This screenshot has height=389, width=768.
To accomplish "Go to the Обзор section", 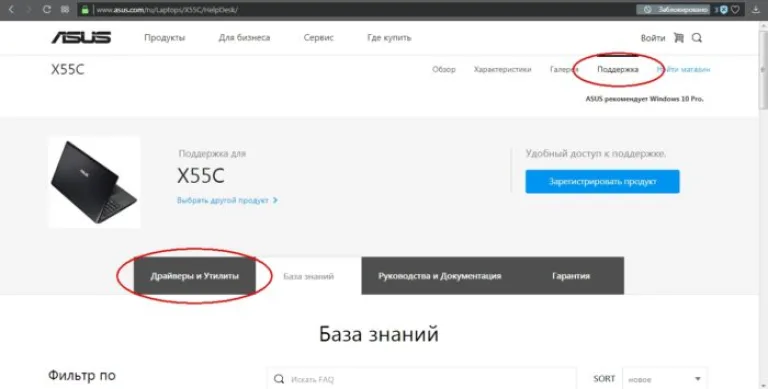I will (444, 70).
